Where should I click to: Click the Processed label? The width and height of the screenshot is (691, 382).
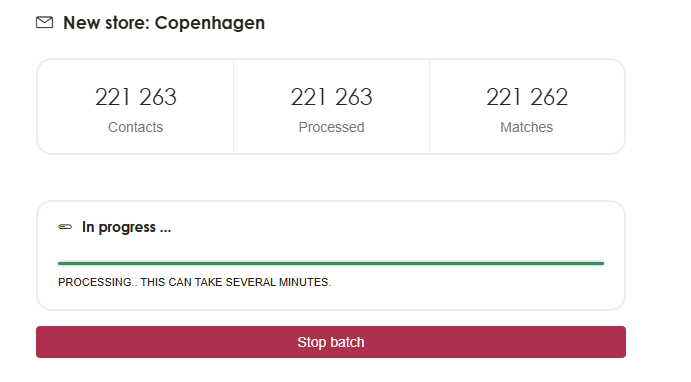pyautogui.click(x=331, y=127)
